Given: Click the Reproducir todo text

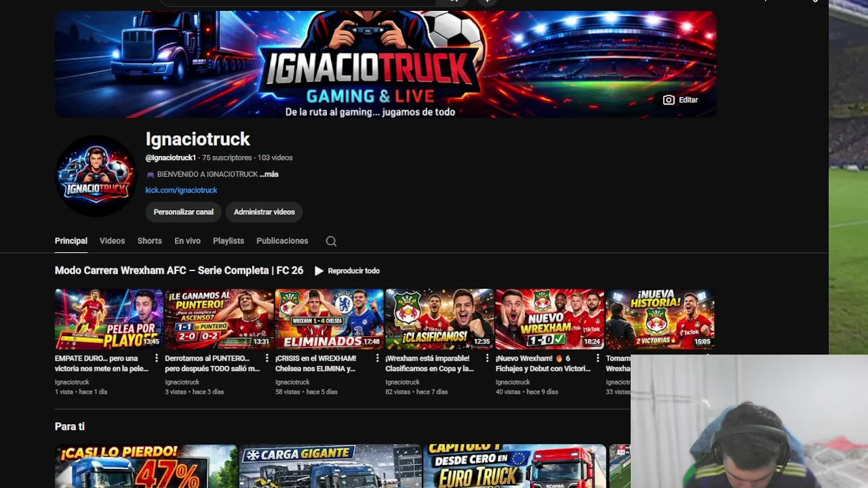Looking at the screenshot, I should (353, 270).
